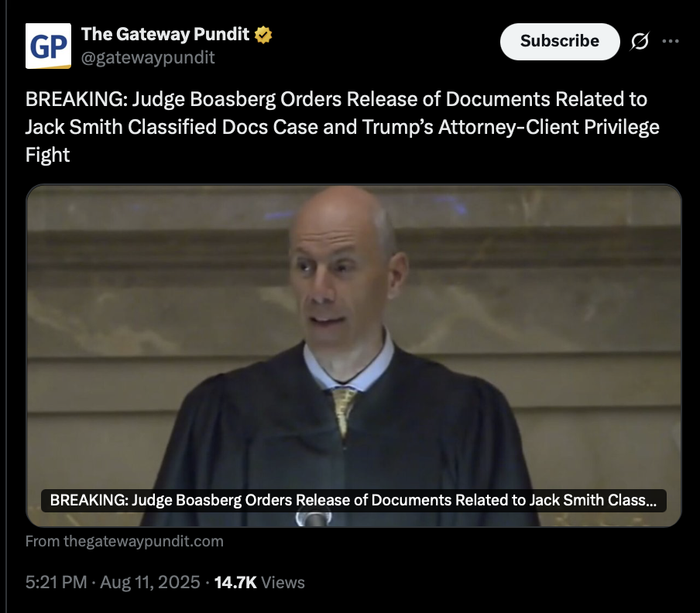Screen dimensions: 700x613
Task: Click the Aug 11, 2025 date
Action: coord(150,582)
